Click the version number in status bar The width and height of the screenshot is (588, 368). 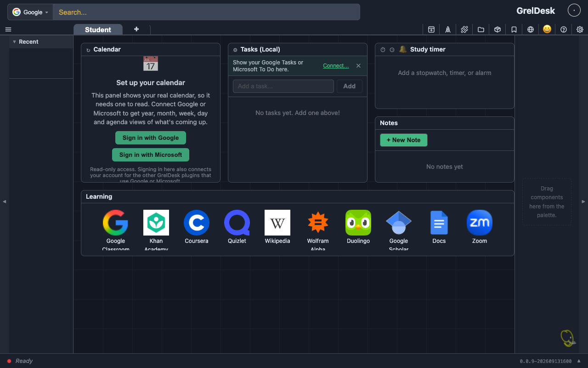point(546,361)
